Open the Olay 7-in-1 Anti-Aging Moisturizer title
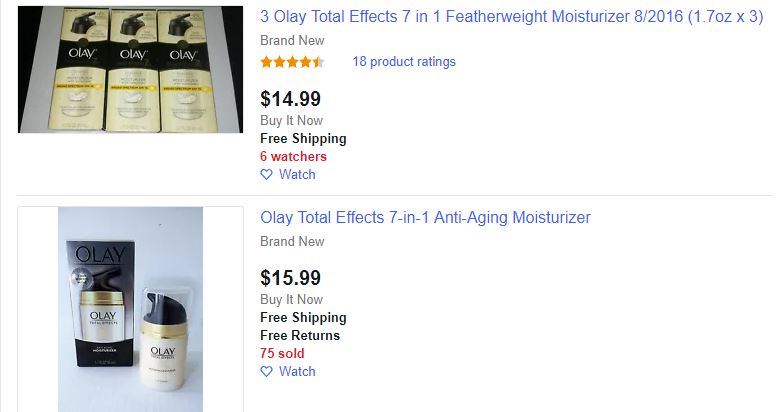Screen dimensions: 780x412 (425, 217)
